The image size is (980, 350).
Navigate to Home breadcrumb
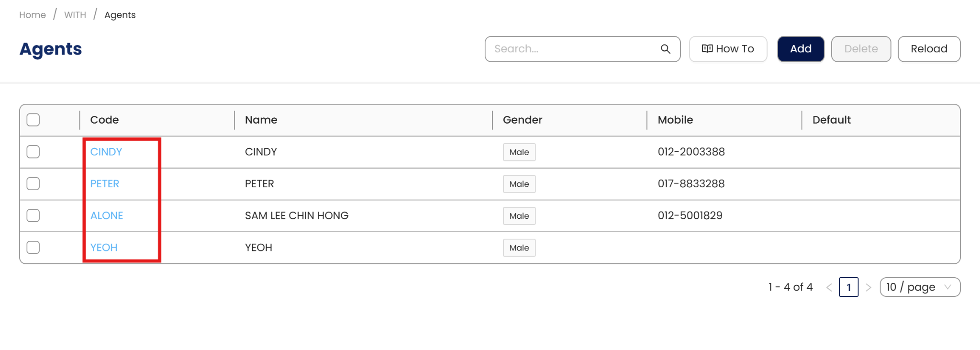33,15
